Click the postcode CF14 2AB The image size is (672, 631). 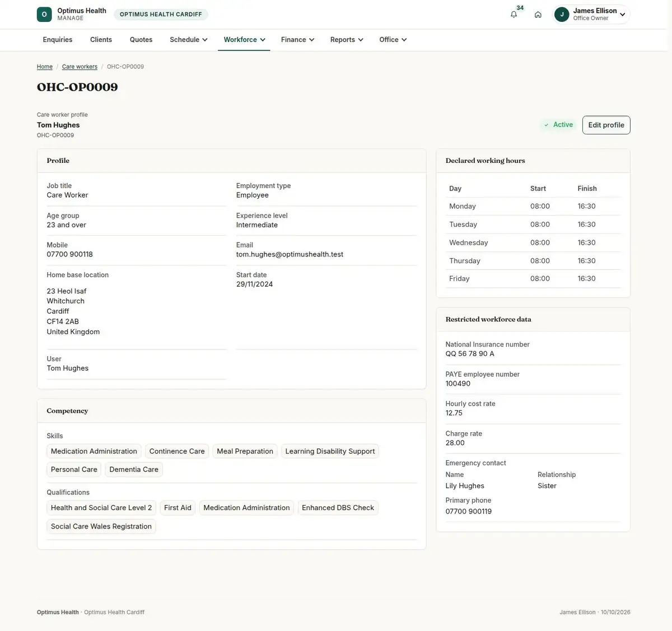coord(63,321)
